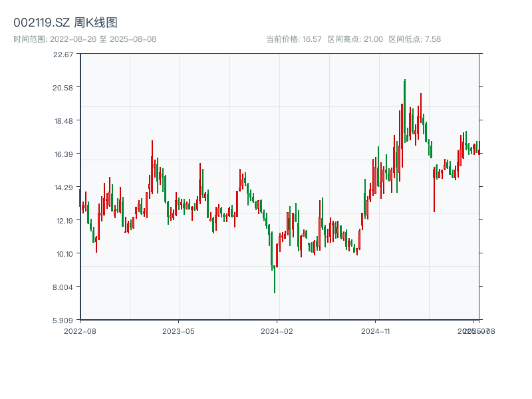
Task: Click x-axis label 2022-08
Action: [x=80, y=331]
